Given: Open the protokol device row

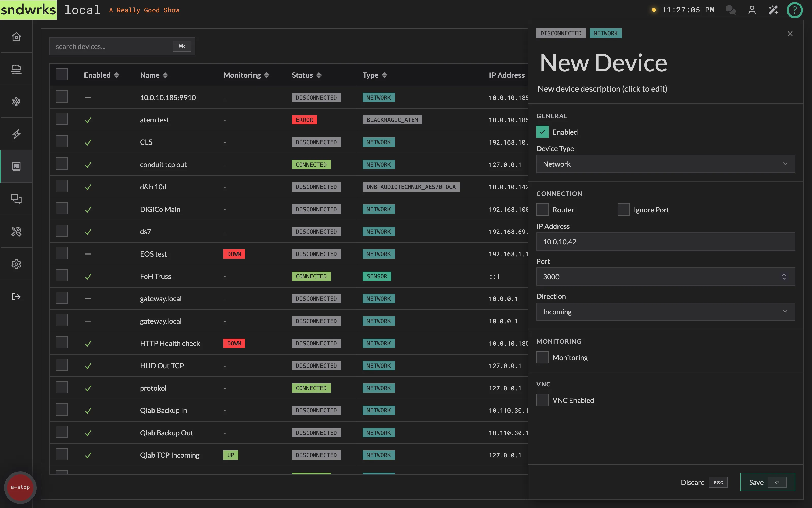Looking at the screenshot, I should click(x=289, y=388).
